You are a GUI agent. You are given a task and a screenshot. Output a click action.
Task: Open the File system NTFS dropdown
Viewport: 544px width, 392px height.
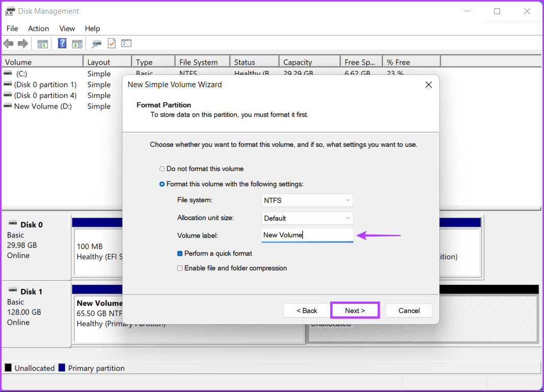pyautogui.click(x=307, y=200)
